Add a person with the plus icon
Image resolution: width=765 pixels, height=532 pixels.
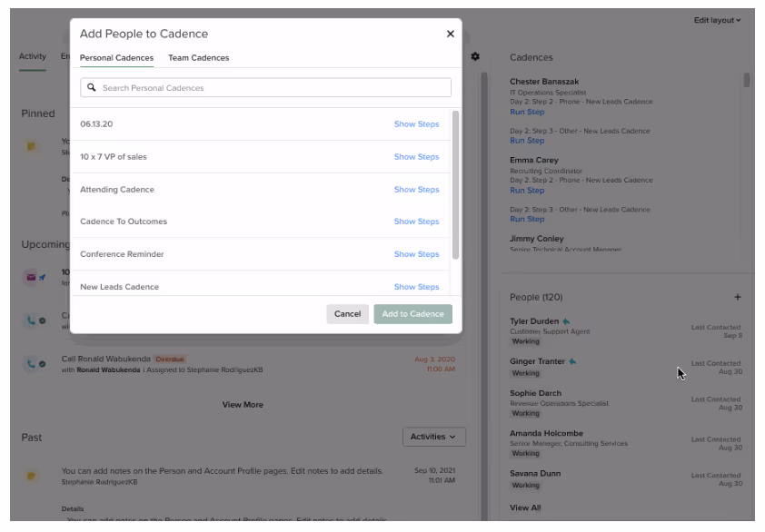pos(737,297)
